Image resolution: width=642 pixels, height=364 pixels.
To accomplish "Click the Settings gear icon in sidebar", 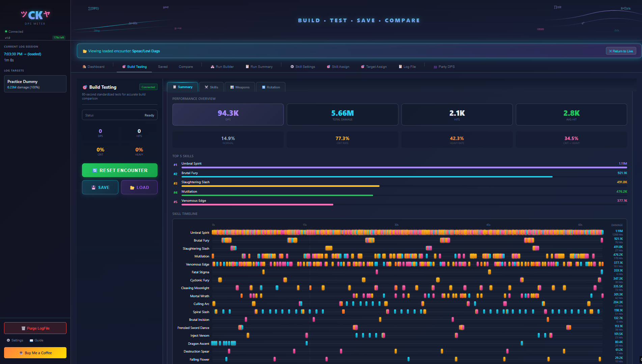I will (8, 340).
